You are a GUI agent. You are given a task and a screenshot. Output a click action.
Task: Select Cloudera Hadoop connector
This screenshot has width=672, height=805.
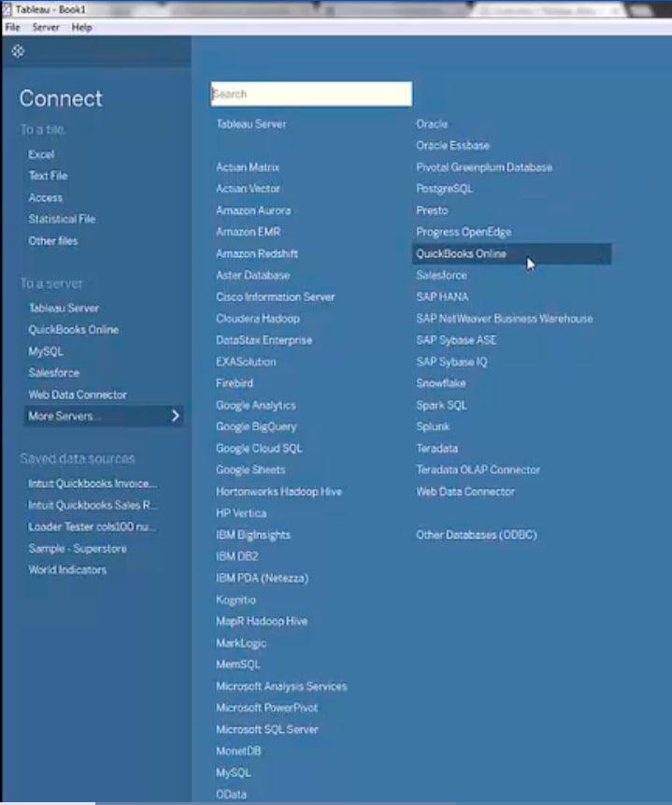[258, 318]
